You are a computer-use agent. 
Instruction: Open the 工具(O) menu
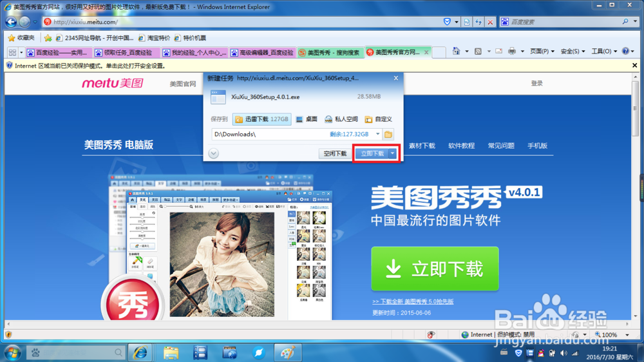coord(604,52)
